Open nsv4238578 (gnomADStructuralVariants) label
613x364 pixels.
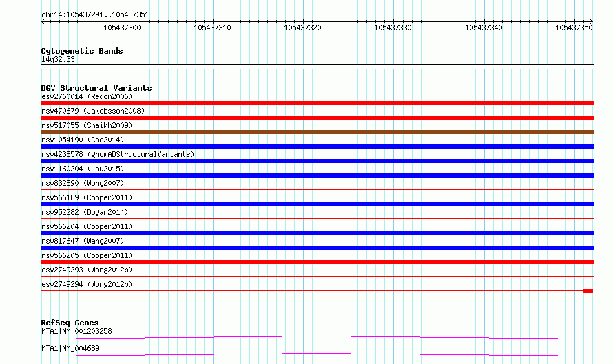pyautogui.click(x=118, y=154)
